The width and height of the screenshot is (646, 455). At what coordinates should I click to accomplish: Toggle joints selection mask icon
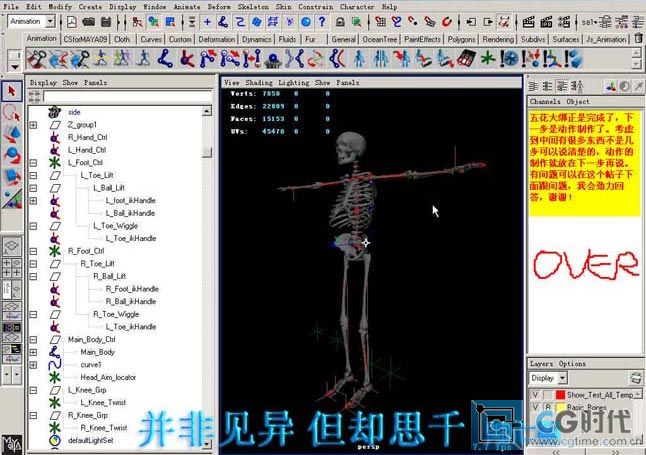click(223, 22)
